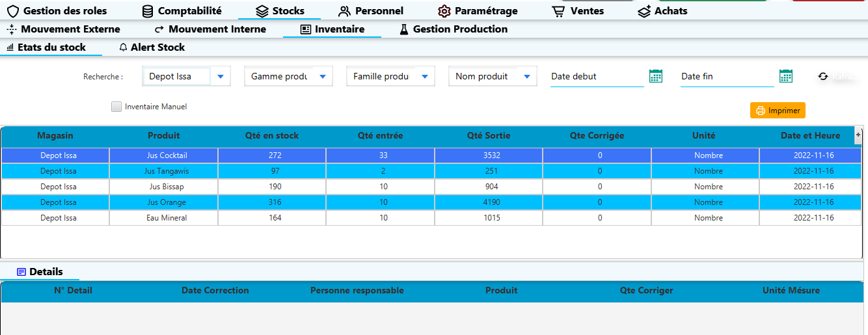Click the Ventes shopping cart icon
The width and height of the screenshot is (868, 335).
pyautogui.click(x=558, y=11)
